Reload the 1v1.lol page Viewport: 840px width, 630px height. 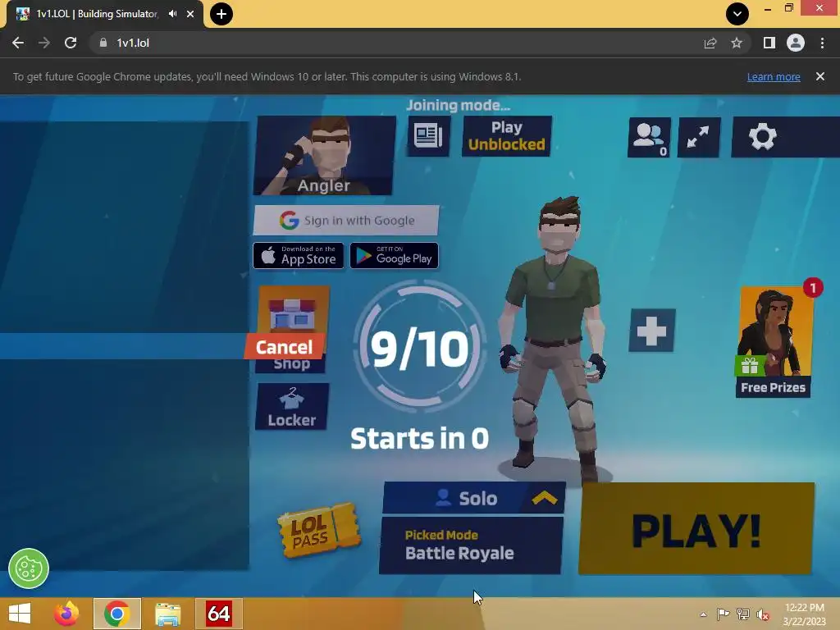coord(71,43)
